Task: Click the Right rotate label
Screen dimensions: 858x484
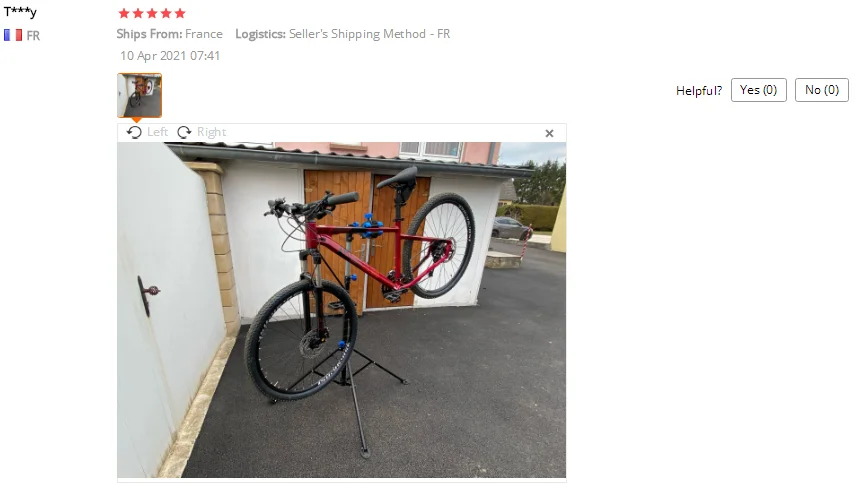Action: coord(211,132)
